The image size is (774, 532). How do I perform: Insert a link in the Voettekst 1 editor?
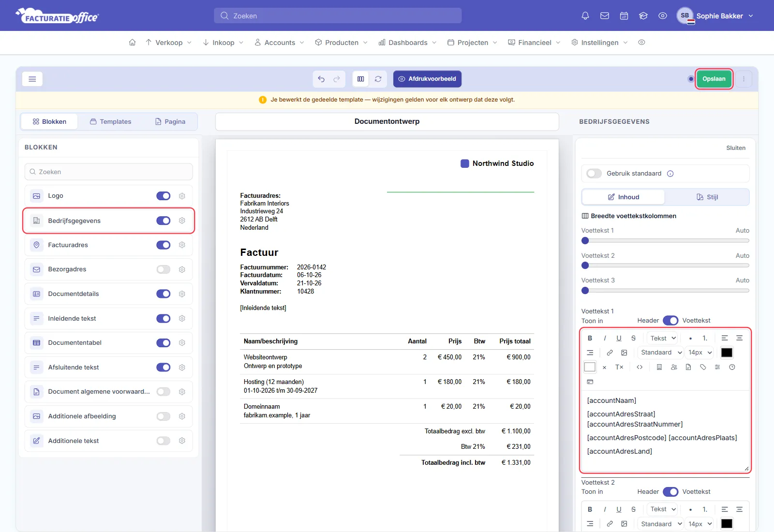(610, 353)
